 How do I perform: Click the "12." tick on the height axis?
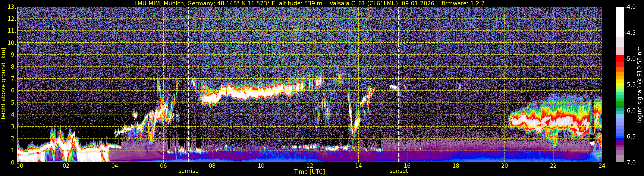click(12, 19)
